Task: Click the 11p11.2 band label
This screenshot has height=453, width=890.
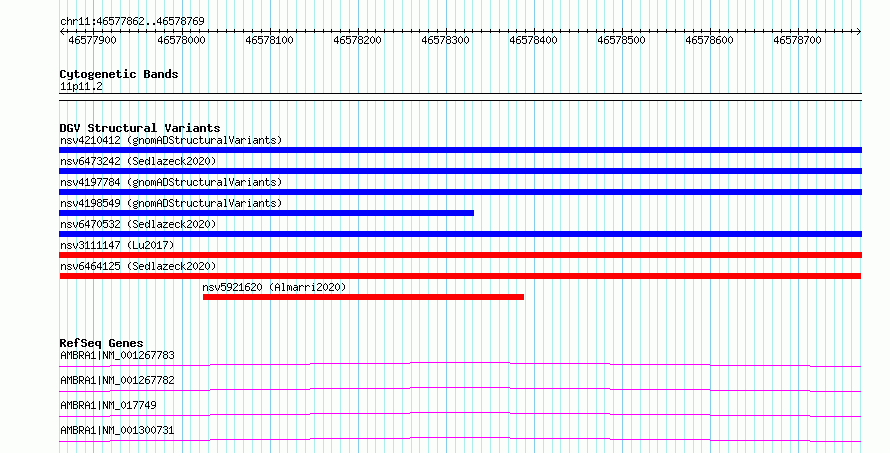Action: point(81,86)
